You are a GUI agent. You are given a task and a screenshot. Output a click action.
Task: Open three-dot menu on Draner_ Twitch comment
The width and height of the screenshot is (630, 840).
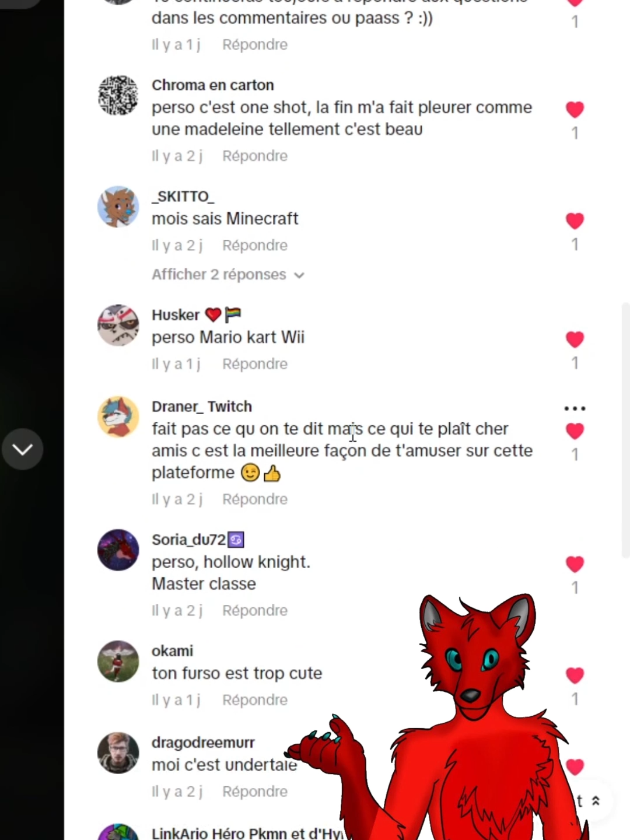[x=575, y=408]
